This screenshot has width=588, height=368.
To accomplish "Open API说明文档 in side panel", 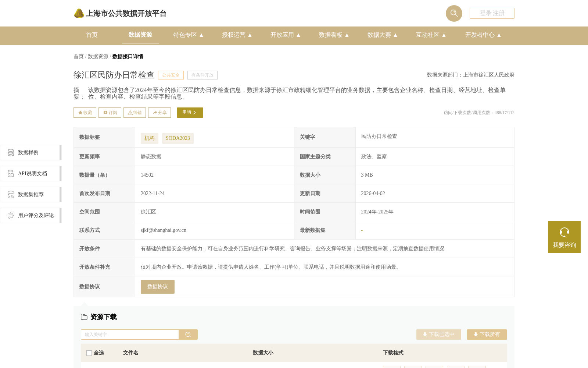I will coord(31,173).
